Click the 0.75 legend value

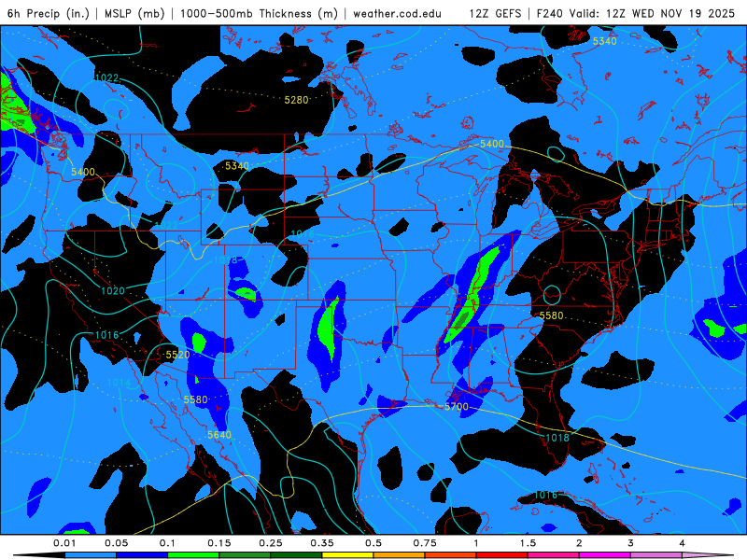coord(425,543)
